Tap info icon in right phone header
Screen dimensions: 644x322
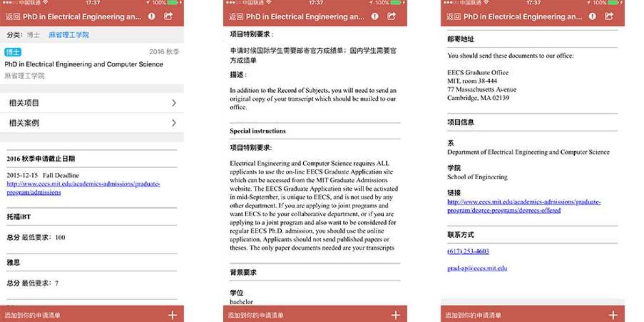pos(592,17)
